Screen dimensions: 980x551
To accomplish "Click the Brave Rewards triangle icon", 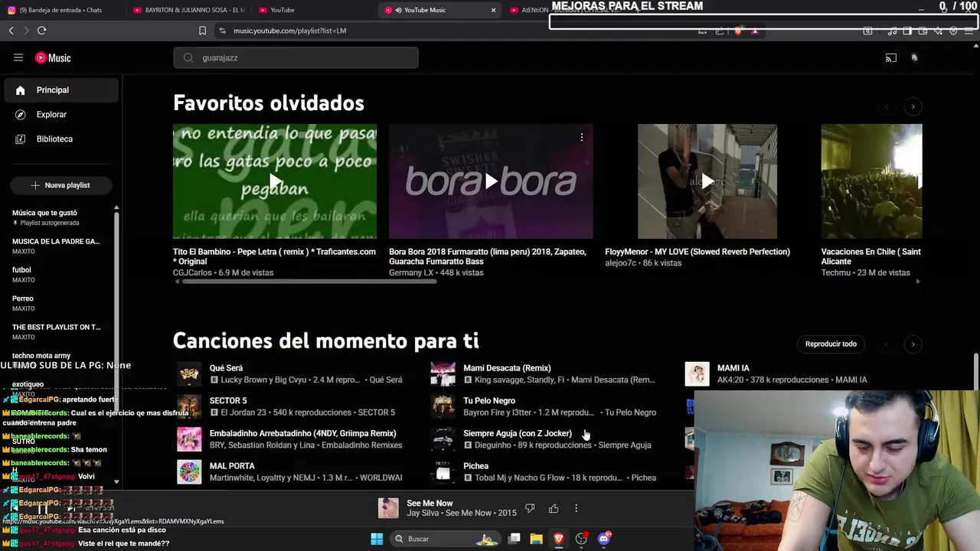I will point(756,31).
